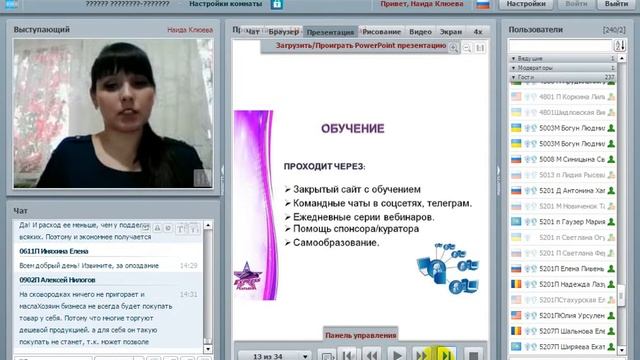640x360 pixels.
Task: Click green user icon for 5201П Надежда
Action: (x=611, y=284)
